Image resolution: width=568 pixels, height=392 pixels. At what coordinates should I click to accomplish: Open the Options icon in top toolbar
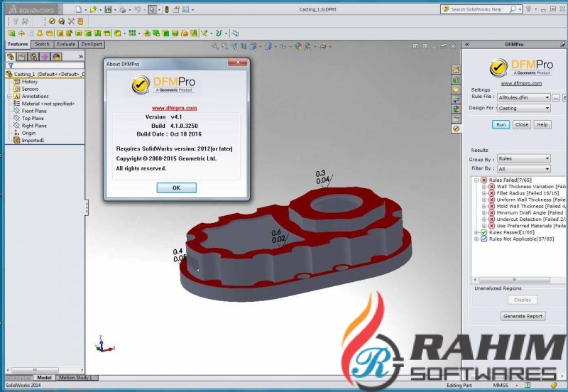[186, 9]
